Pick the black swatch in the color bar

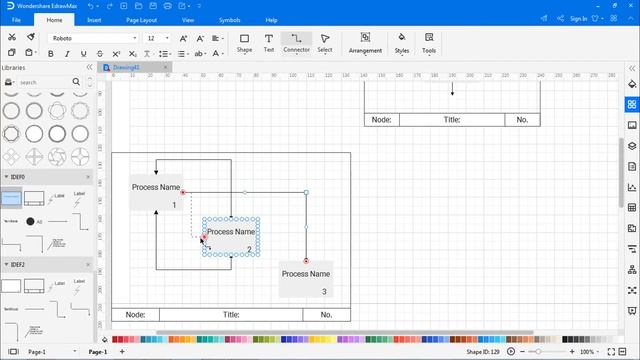[x=565, y=339]
